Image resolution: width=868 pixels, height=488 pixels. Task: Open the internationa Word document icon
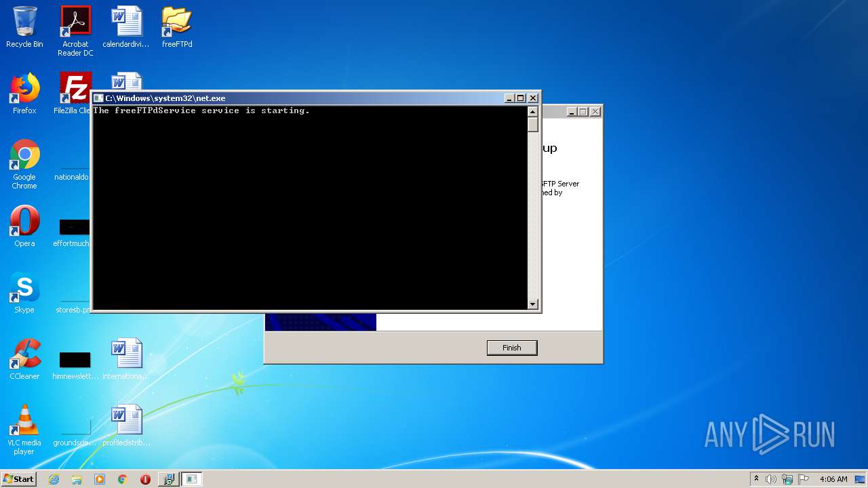pos(126,359)
